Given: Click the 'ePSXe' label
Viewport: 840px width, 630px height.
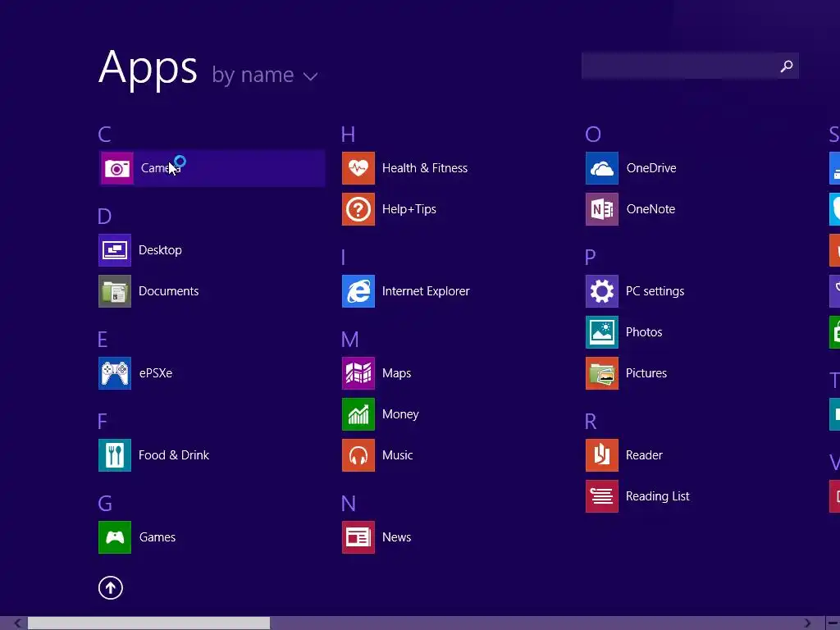Looking at the screenshot, I should (156, 373).
